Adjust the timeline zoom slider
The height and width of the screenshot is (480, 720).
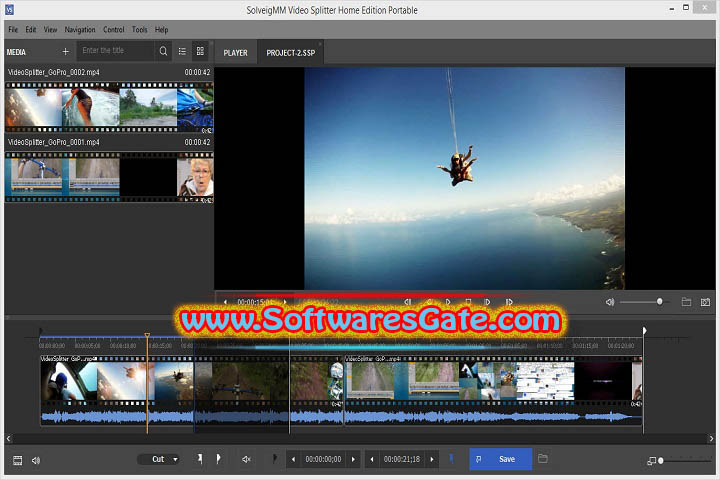pos(685,460)
